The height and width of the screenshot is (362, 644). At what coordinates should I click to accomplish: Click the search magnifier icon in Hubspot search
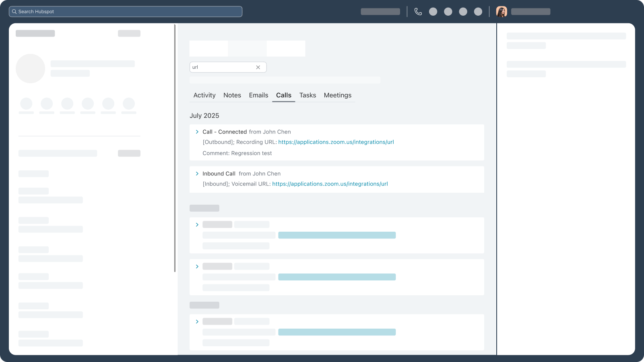pos(14,12)
